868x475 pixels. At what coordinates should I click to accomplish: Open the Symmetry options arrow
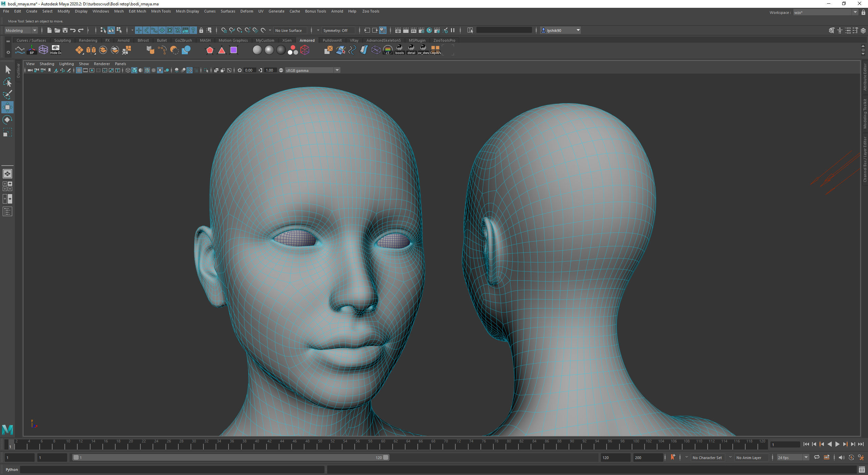pos(318,30)
